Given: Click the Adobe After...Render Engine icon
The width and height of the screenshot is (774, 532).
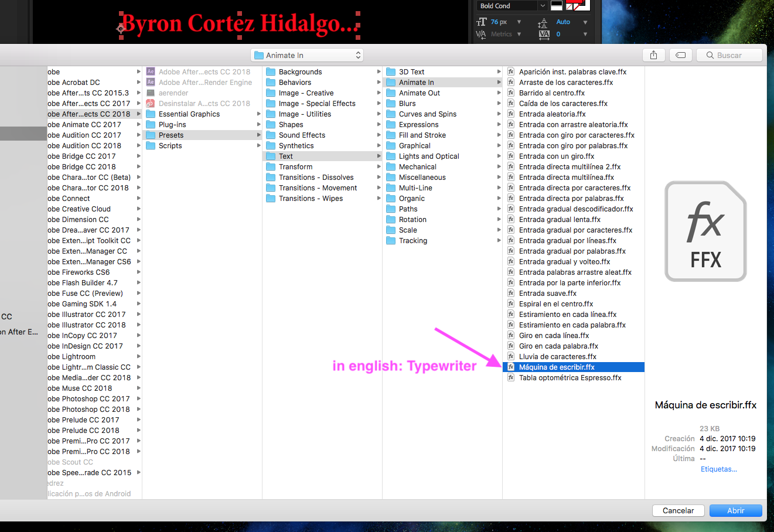Looking at the screenshot, I should [x=151, y=83].
